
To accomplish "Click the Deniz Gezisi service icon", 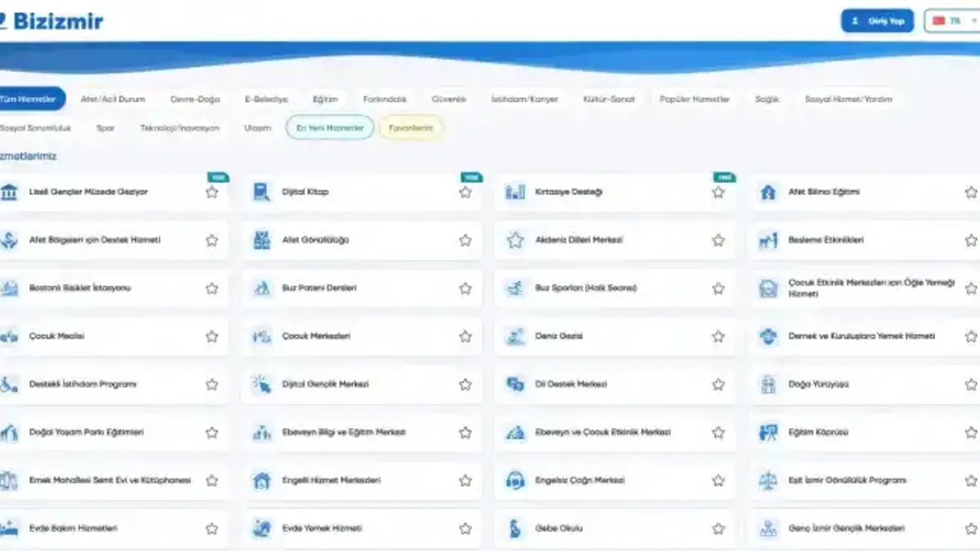I will 514,336.
